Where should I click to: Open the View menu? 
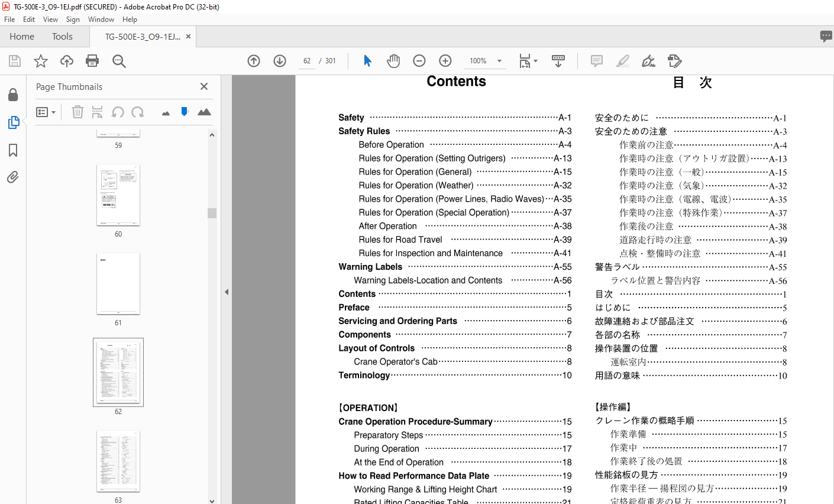(51, 20)
